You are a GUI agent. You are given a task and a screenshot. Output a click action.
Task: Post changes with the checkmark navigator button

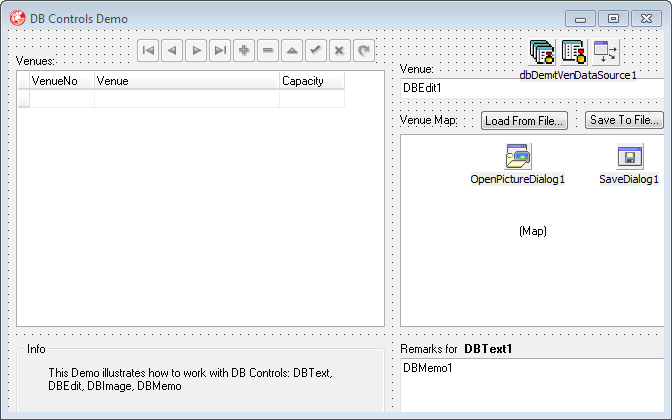[316, 50]
